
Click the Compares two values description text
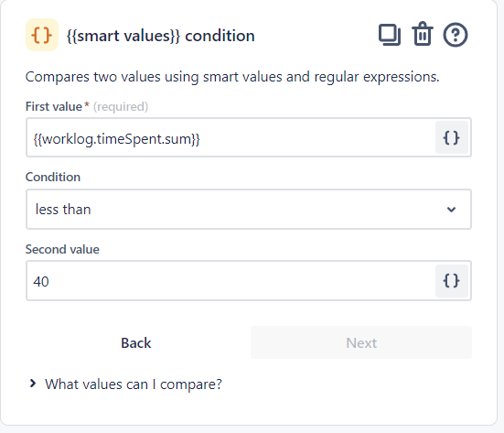232,77
